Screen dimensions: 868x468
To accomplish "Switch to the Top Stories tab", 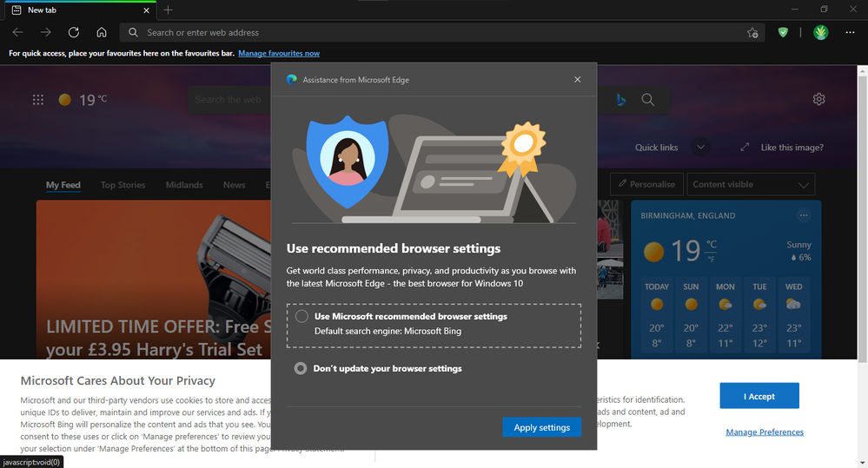I will [123, 185].
